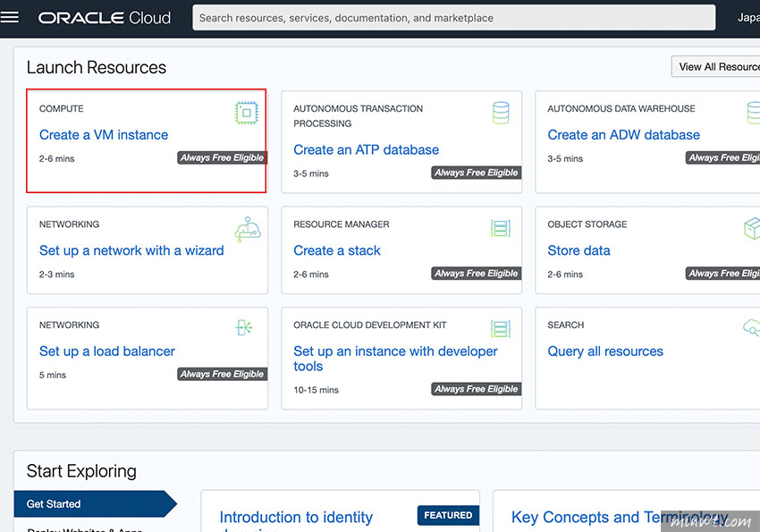Image resolution: width=760 pixels, height=532 pixels.
Task: Click Always Free Eligible badge on Resource Manager card
Action: point(477,274)
